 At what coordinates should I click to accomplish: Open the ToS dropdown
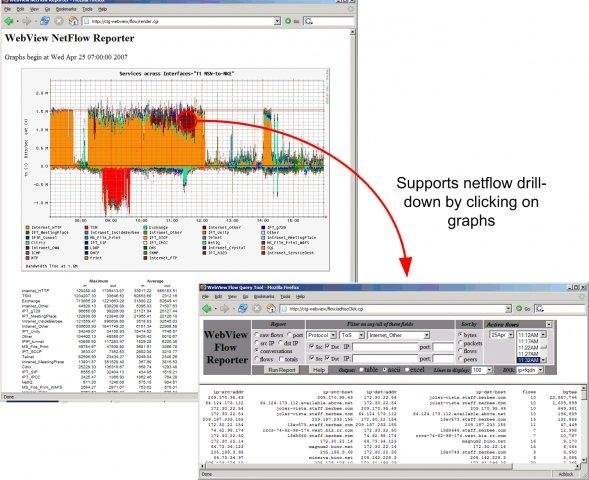[352, 335]
